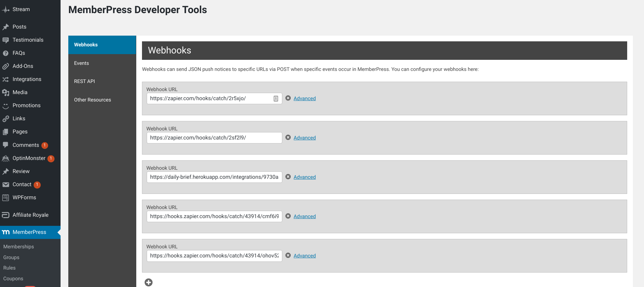Open Affiliate Royale menu item
This screenshot has height=287, width=644.
[30, 215]
